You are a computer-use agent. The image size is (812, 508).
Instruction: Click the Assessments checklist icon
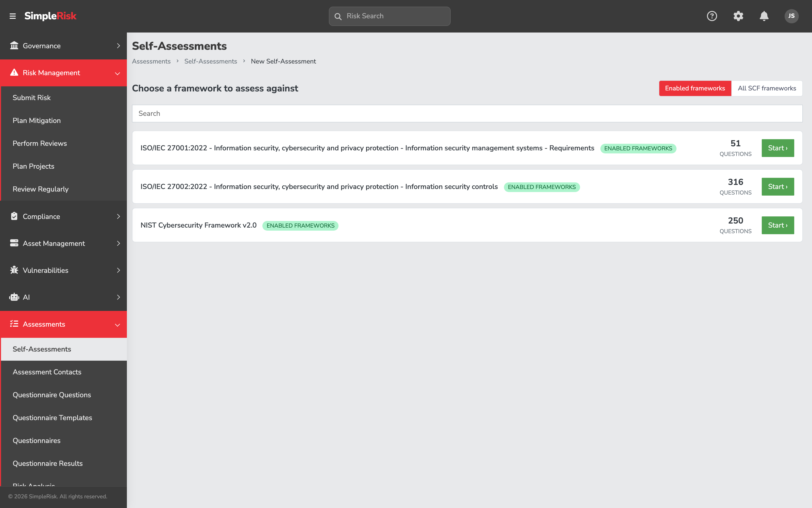pos(14,324)
